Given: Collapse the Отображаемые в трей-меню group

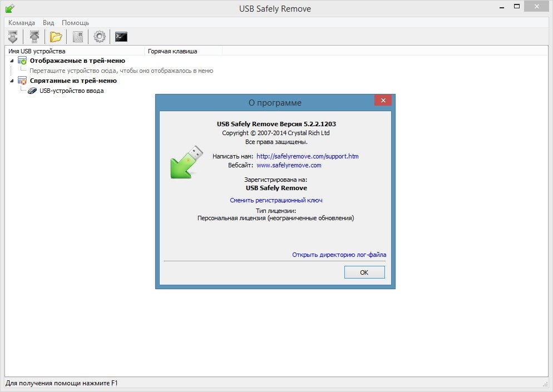Looking at the screenshot, I should (x=12, y=61).
